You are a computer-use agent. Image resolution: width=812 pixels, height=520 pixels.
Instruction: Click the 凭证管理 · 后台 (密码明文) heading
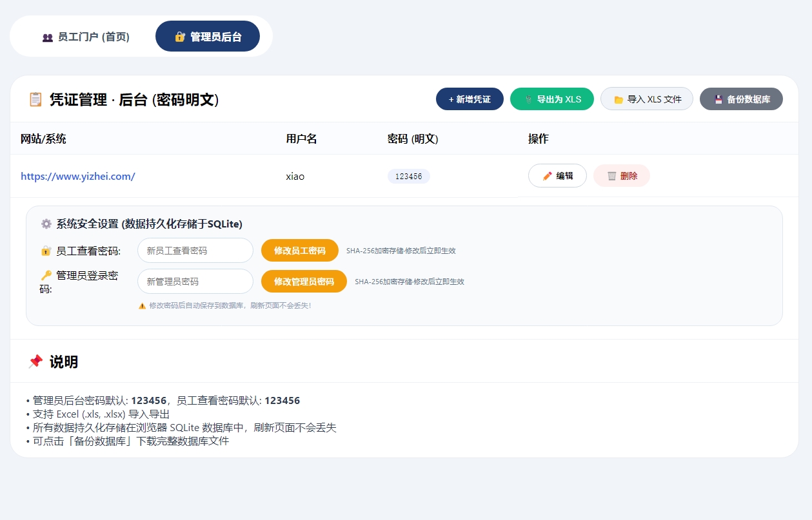134,100
